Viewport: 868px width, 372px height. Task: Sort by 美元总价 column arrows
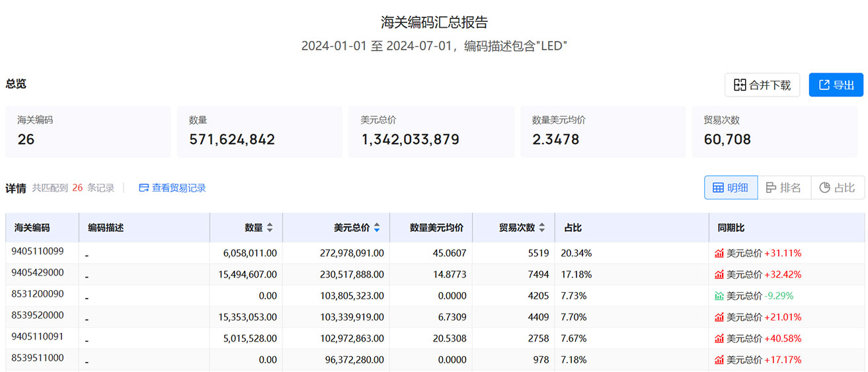[377, 227]
